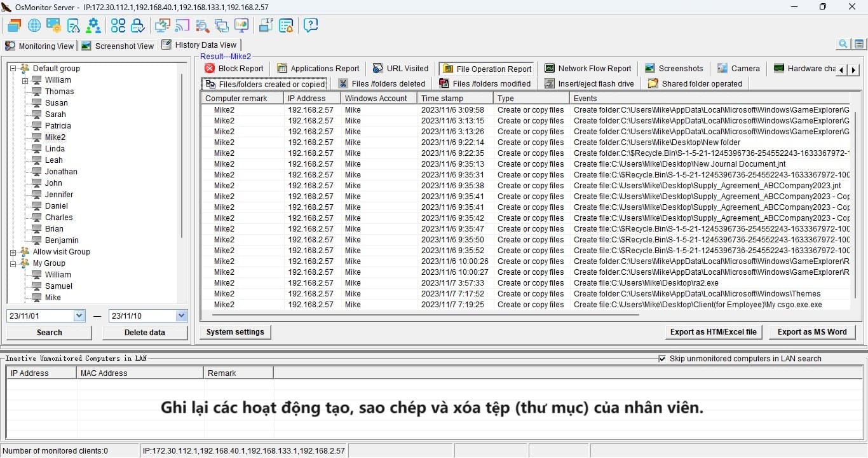Screen dimensions: 868x458
Task: Switch to Screenshot View tab
Action: (118, 46)
